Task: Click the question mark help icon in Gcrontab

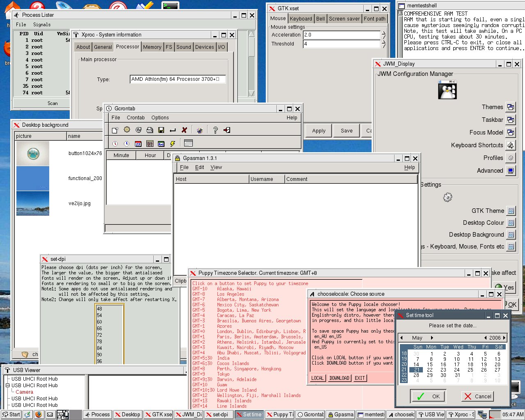Action: (x=215, y=130)
